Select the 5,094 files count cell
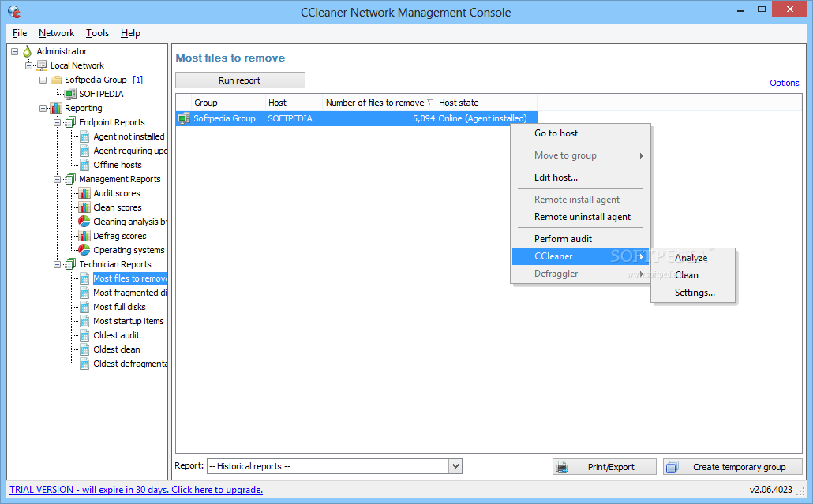The width and height of the screenshot is (813, 504). pyautogui.click(x=424, y=118)
